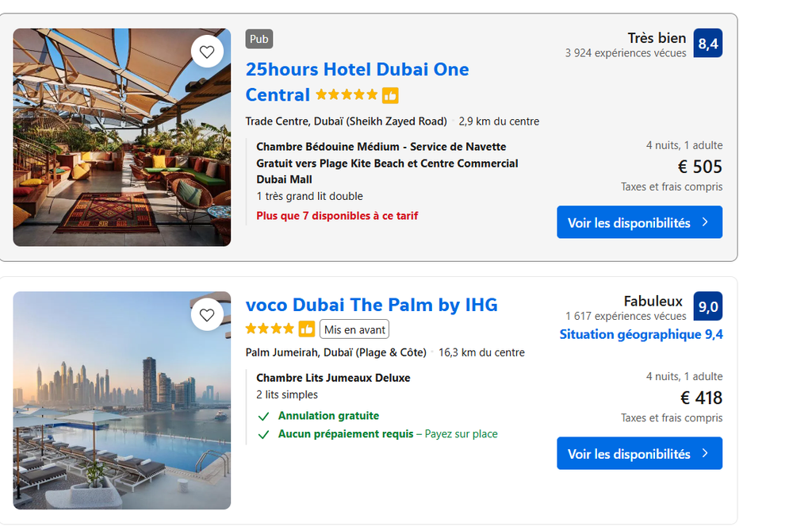Click Voir les disponibilités for 25hours Hotel
This screenshot has width=812, height=527.
coord(640,222)
